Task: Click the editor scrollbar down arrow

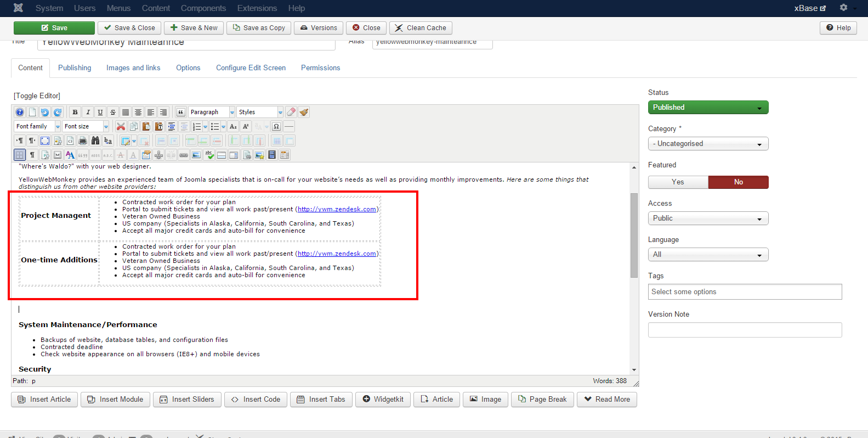Action: (x=634, y=370)
